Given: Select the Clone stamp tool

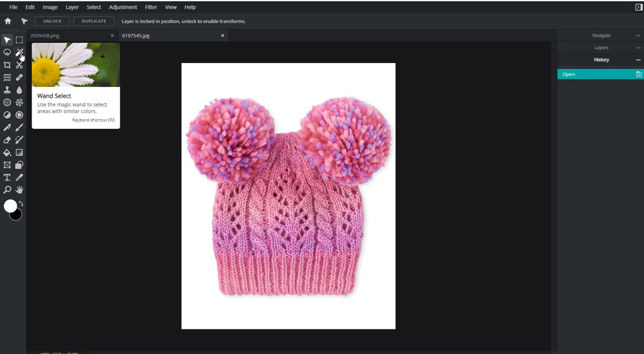Looking at the screenshot, I should (x=7, y=90).
